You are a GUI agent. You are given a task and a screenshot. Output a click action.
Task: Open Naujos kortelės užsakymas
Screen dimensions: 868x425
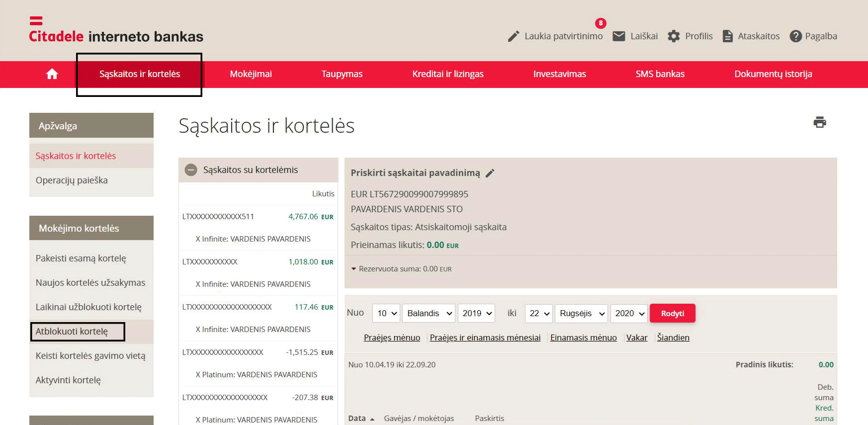click(91, 283)
